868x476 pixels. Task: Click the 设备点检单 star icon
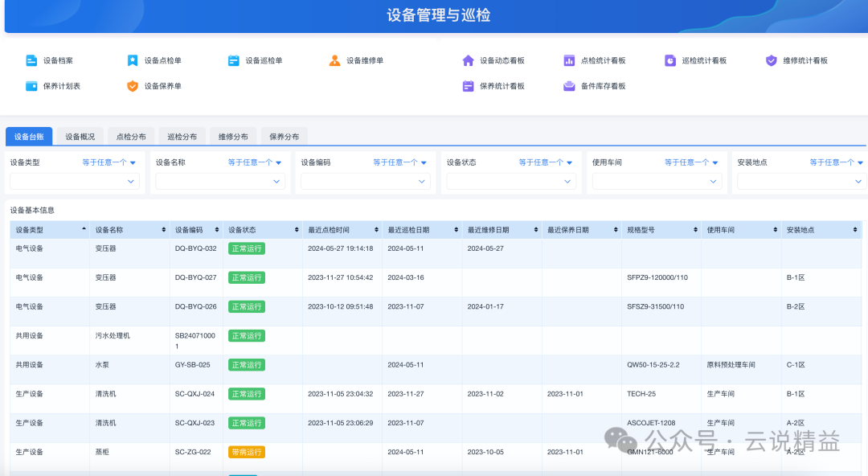[133, 60]
